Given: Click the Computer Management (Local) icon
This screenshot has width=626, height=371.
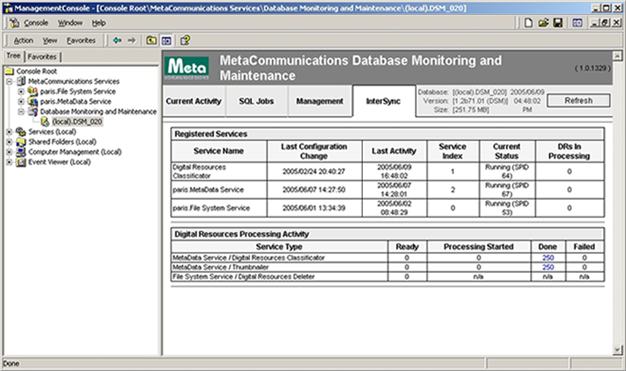Looking at the screenshot, I should point(21,152).
